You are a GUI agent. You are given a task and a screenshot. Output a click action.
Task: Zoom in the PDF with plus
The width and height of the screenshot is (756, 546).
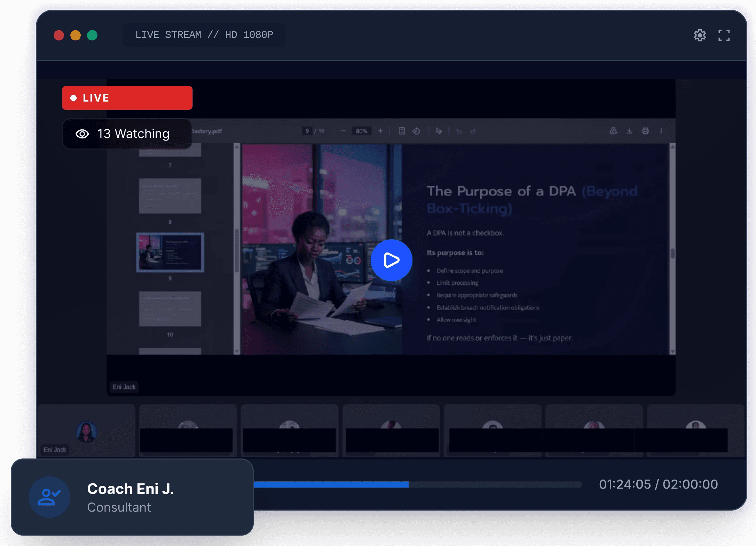380,131
